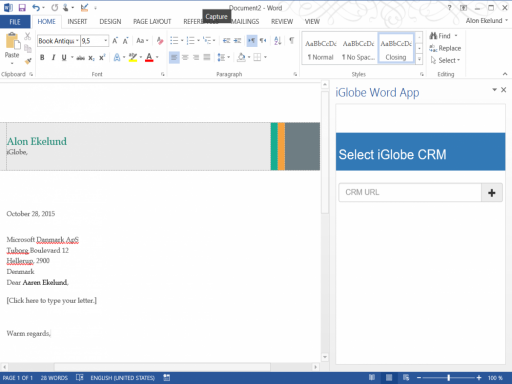This screenshot has height=384, width=512.
Task: Adjust the zoom slider handle
Action: pos(449,378)
